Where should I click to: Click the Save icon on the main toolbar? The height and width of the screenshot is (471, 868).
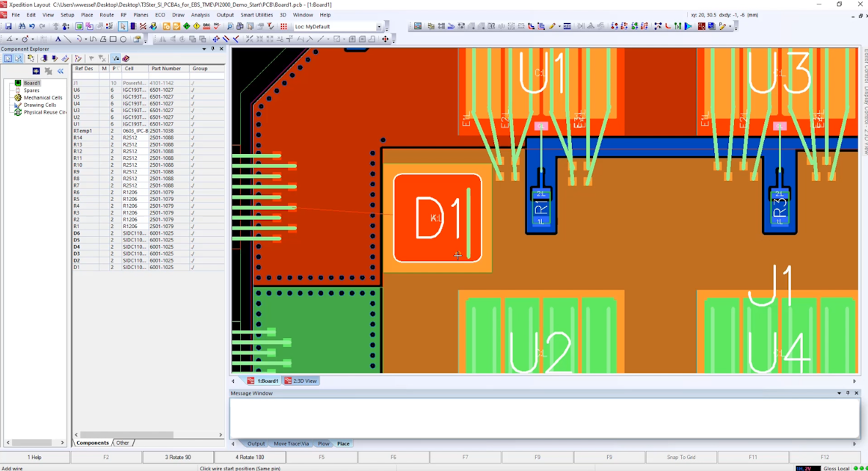pyautogui.click(x=10, y=26)
